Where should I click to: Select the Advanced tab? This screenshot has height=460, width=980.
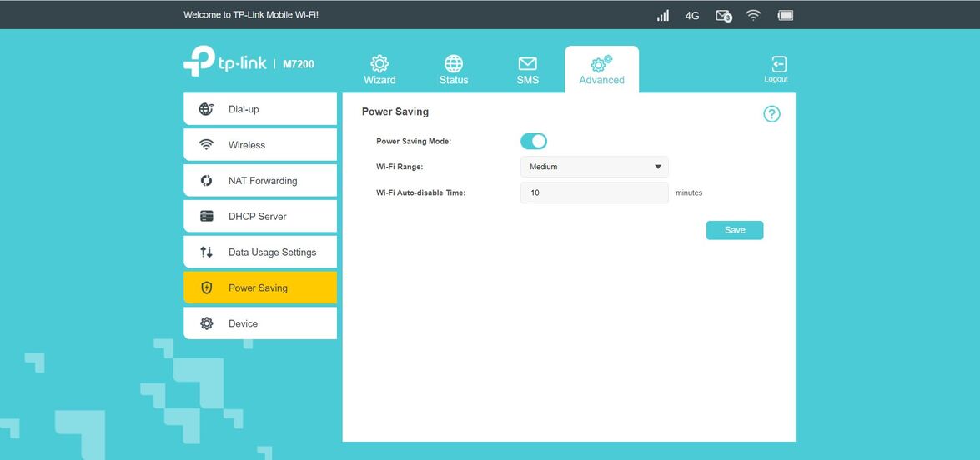pos(601,70)
